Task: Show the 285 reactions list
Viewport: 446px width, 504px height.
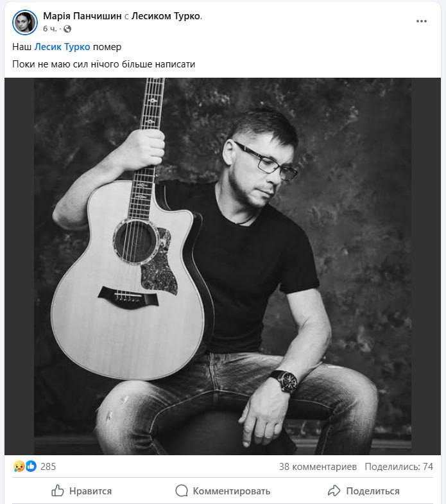Action: pyautogui.click(x=48, y=466)
